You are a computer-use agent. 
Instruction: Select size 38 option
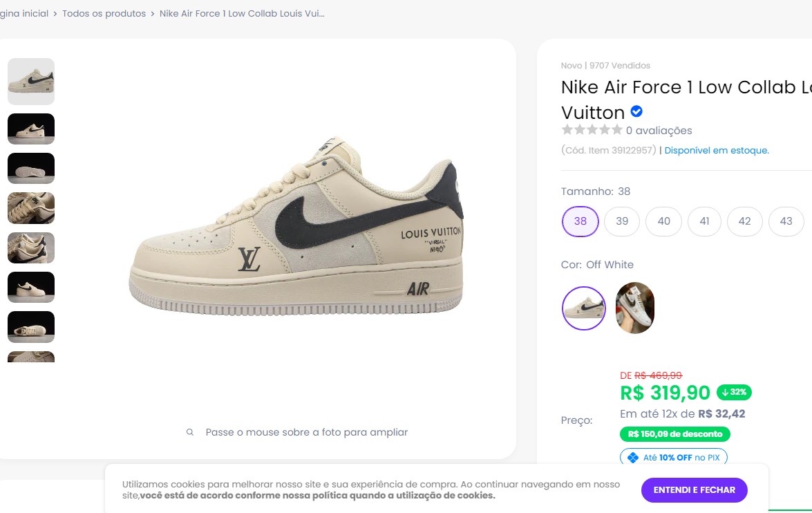point(580,221)
